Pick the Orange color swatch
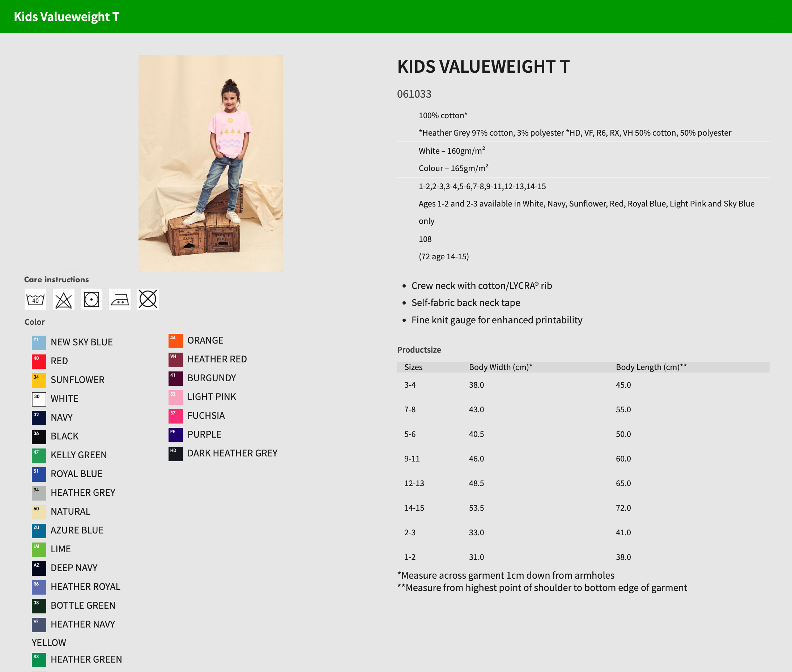This screenshot has width=792, height=672. click(176, 341)
